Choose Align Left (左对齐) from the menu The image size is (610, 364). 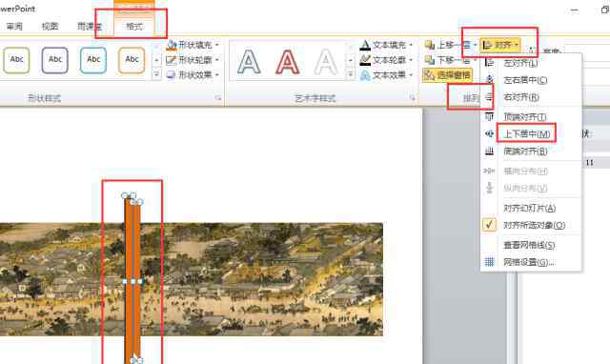pyautogui.click(x=520, y=63)
